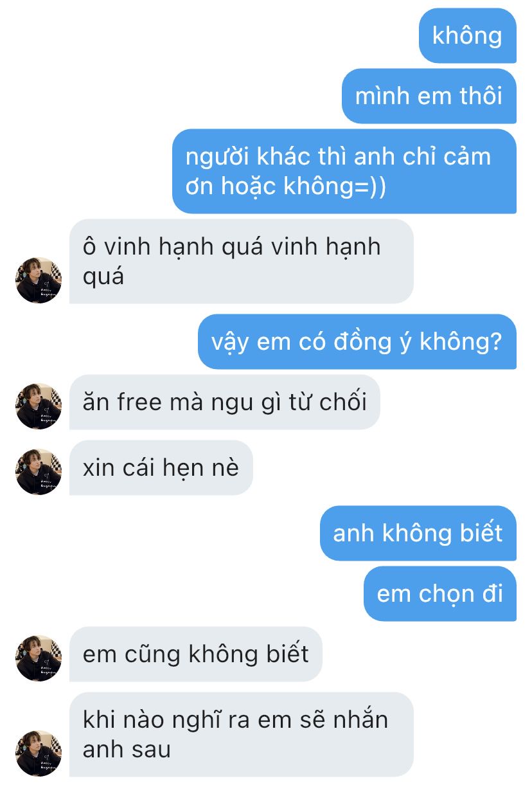
Task: Tap the 'mình em thôi' message bubble
Action: 429,96
